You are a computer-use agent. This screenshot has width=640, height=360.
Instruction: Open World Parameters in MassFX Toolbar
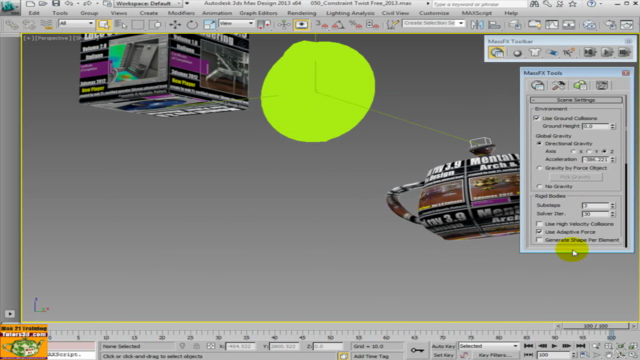[x=497, y=53]
